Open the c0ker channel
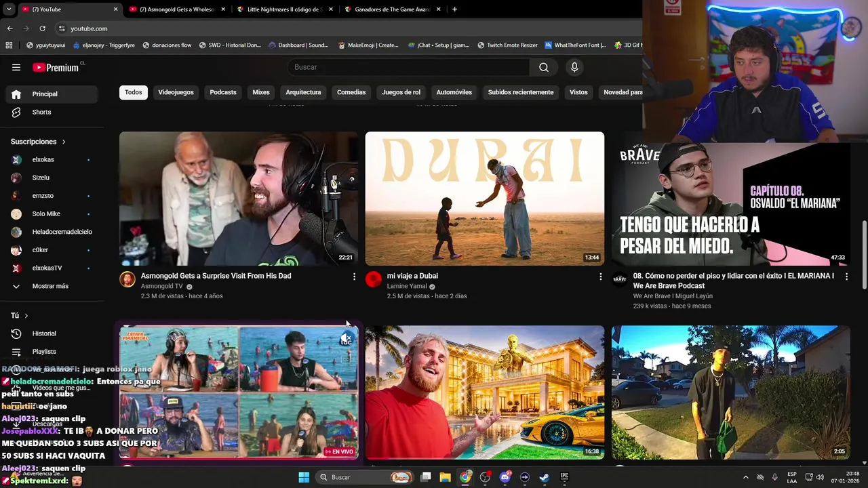The width and height of the screenshot is (868, 488). [x=52, y=250]
